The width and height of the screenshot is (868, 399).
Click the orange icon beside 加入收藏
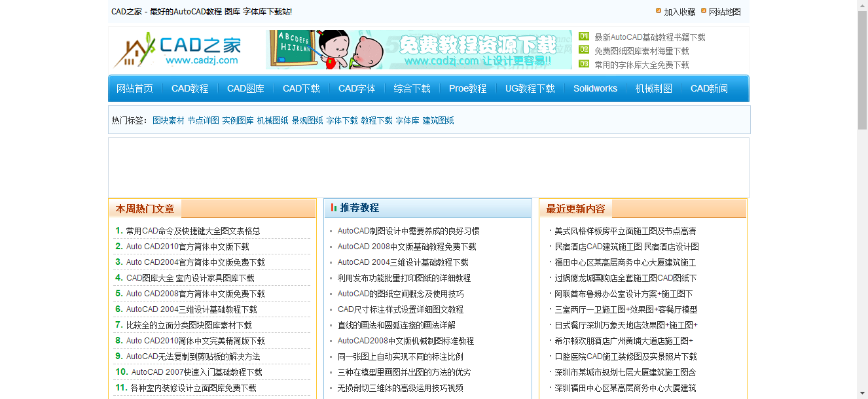point(659,11)
